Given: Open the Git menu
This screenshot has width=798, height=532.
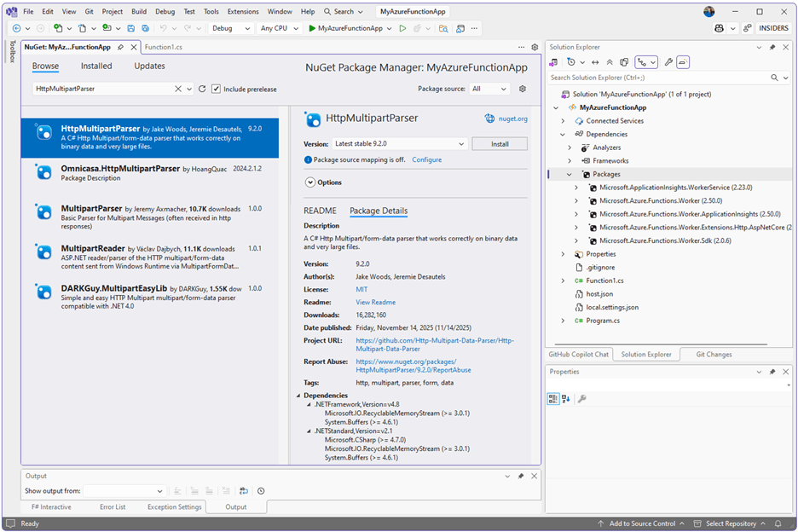Looking at the screenshot, I should pyautogui.click(x=89, y=11).
